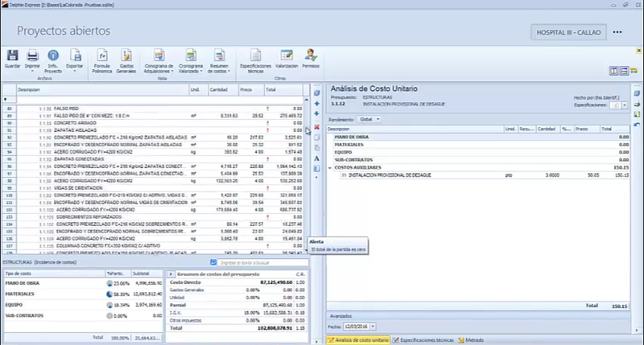The image size is (644, 345).
Task: Click the undo arrow icon in right sidebar
Action: pyautogui.click(x=637, y=125)
